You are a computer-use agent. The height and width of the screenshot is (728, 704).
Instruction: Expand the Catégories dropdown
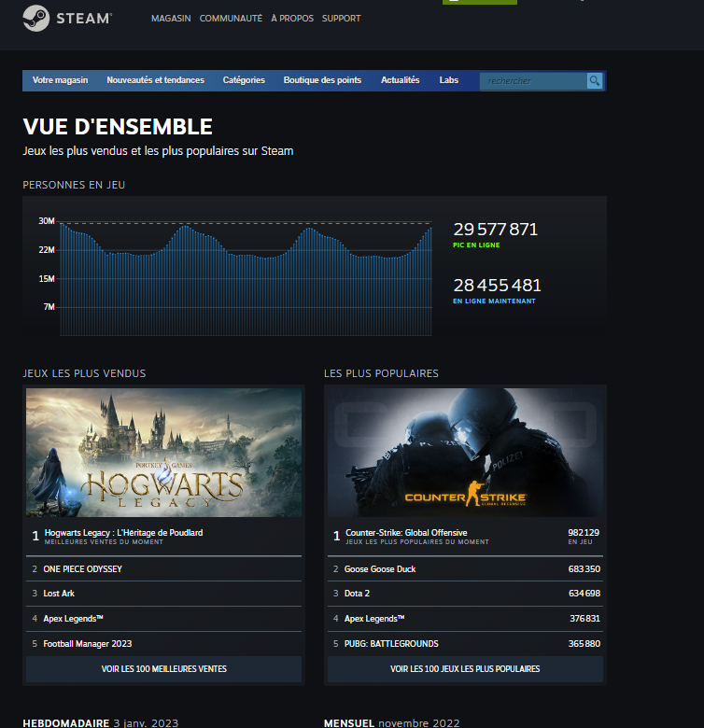point(244,81)
